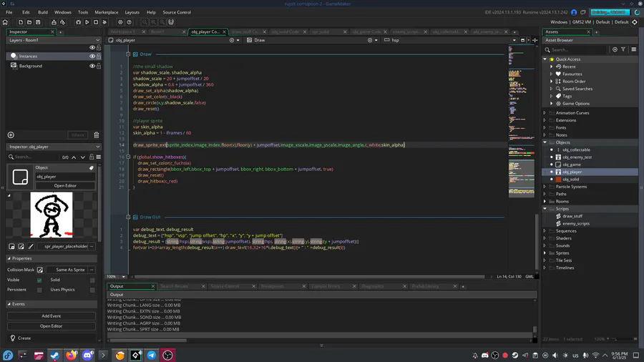Collapse the Objects folder in Asset Browser
This screenshot has width=644, height=362.
[x=545, y=142]
